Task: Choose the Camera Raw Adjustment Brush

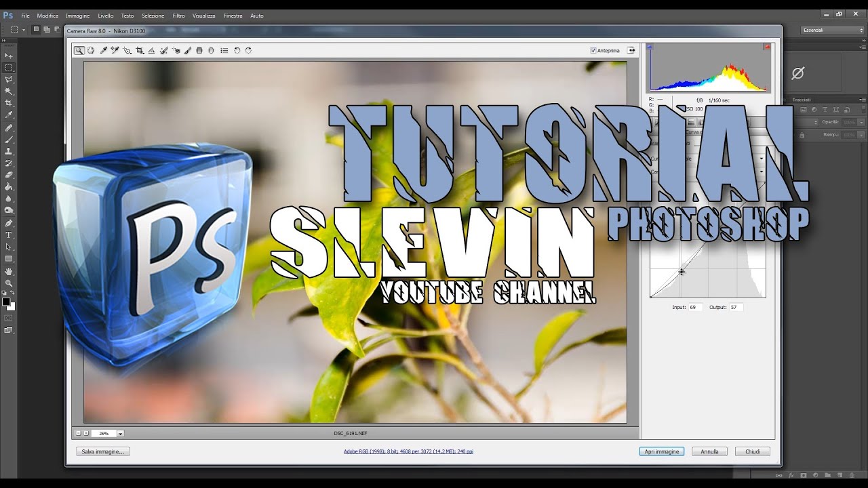Action: [188, 50]
